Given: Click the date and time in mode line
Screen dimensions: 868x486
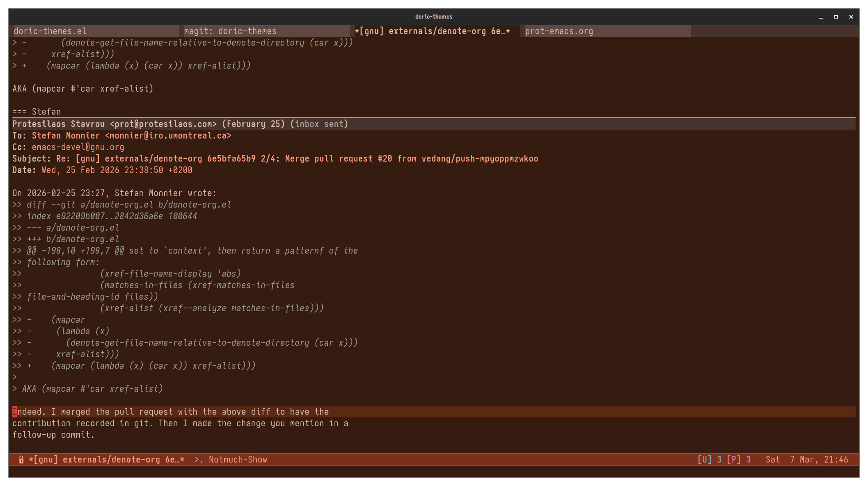Looking at the screenshot, I should click(806, 459).
